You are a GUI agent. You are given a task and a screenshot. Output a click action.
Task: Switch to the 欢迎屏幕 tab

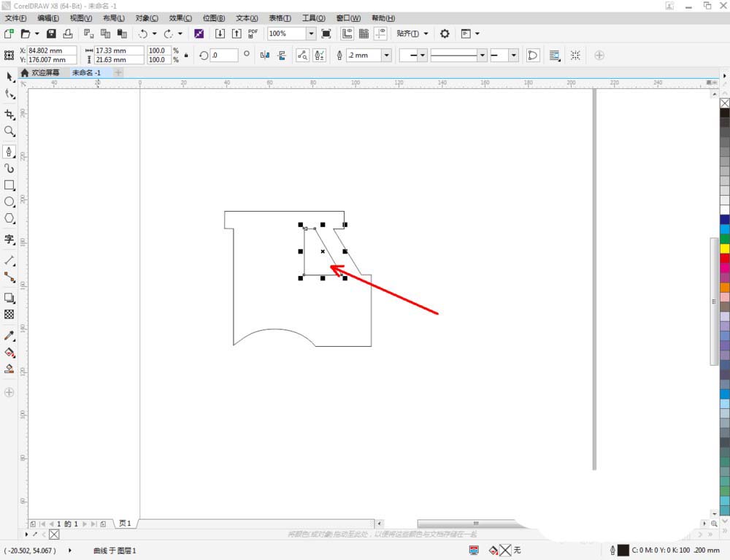pos(40,72)
